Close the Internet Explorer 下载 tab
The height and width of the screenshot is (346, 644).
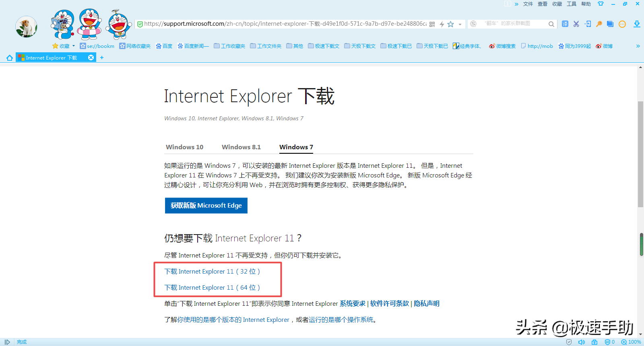pos(91,58)
